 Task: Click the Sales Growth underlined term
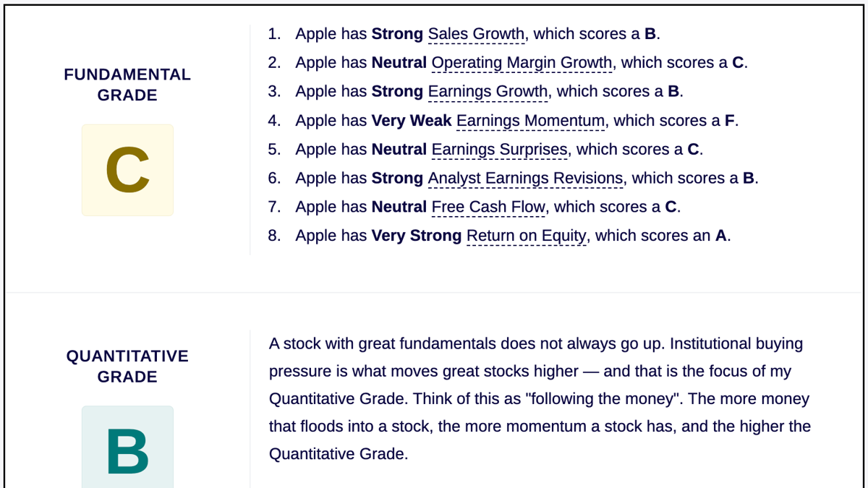[476, 34]
